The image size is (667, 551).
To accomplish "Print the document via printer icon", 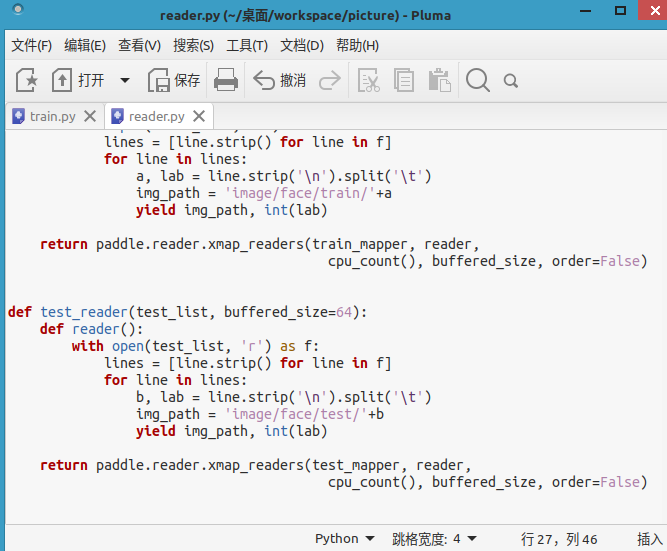I will point(225,80).
